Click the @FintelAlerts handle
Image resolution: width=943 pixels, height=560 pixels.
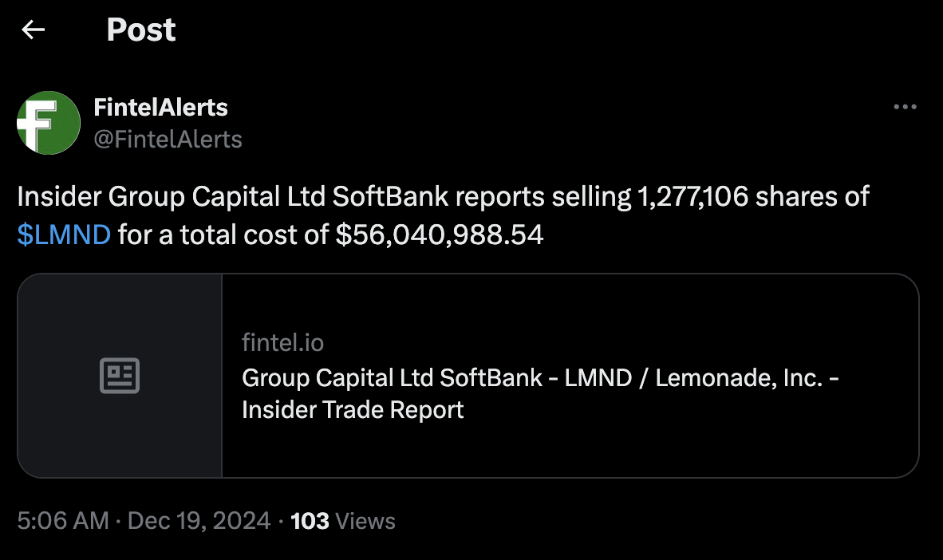coord(169,139)
